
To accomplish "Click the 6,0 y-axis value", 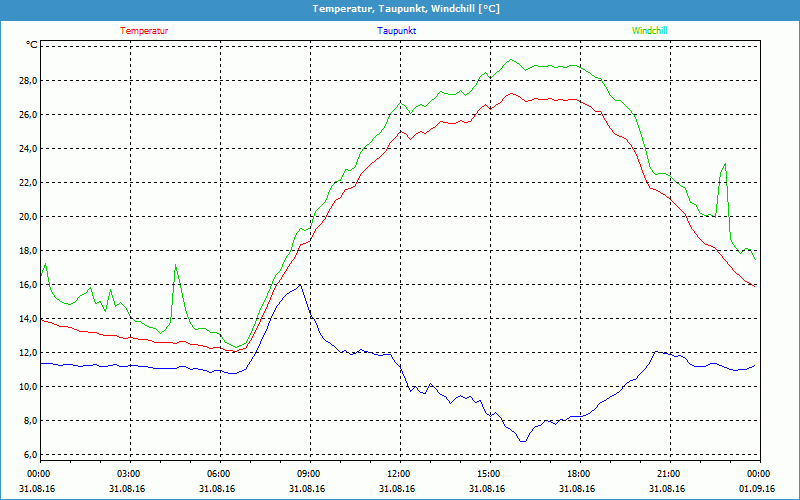I will (29, 455).
